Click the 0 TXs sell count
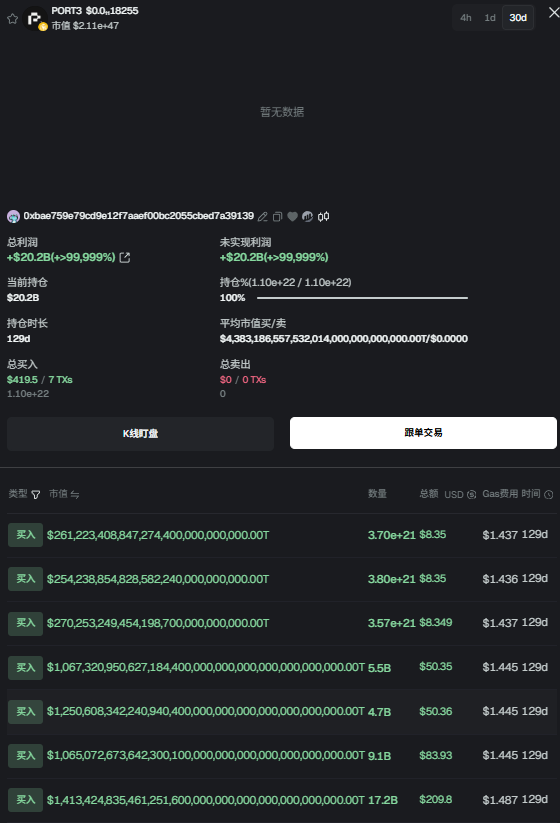560x823 pixels. pos(254,379)
